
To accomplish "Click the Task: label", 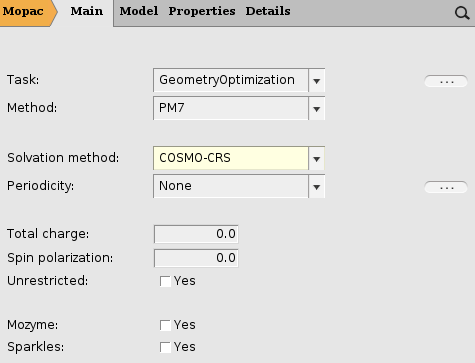I will coord(23,80).
